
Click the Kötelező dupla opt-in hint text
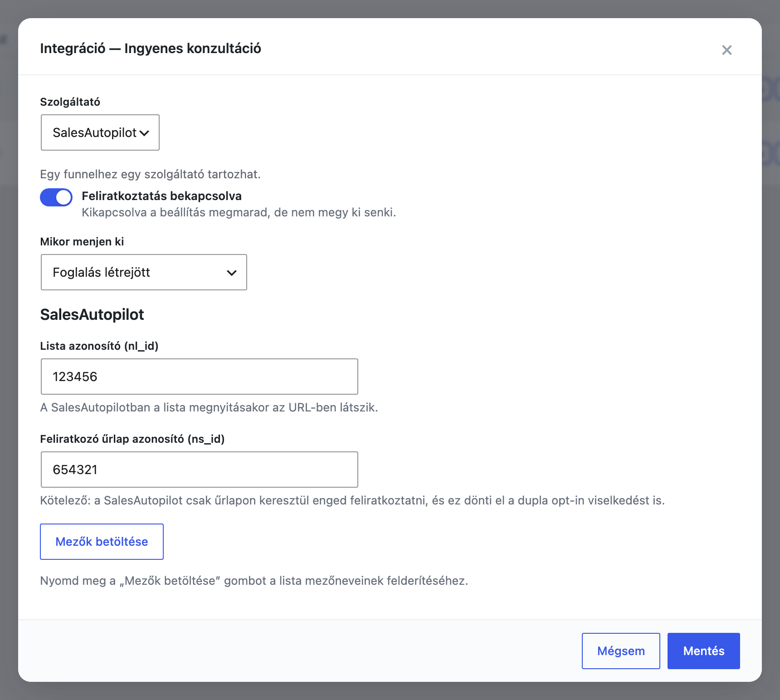352,500
